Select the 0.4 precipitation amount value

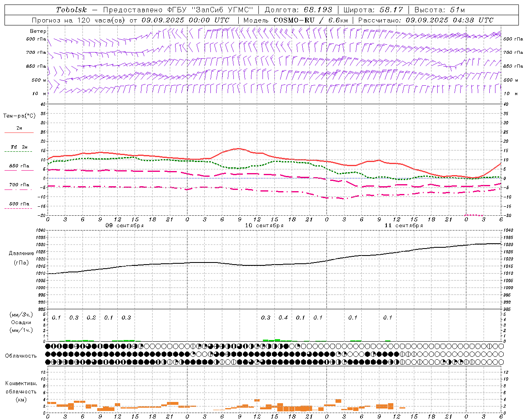(x=283, y=317)
